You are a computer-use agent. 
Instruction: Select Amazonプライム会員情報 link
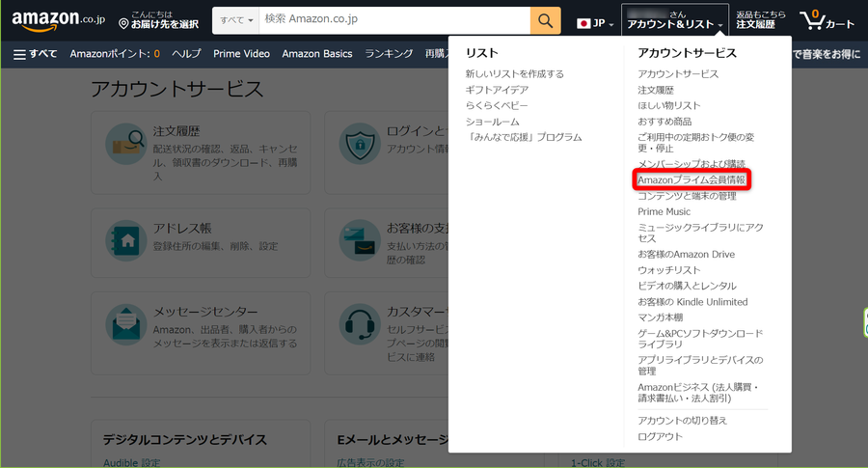click(x=692, y=180)
